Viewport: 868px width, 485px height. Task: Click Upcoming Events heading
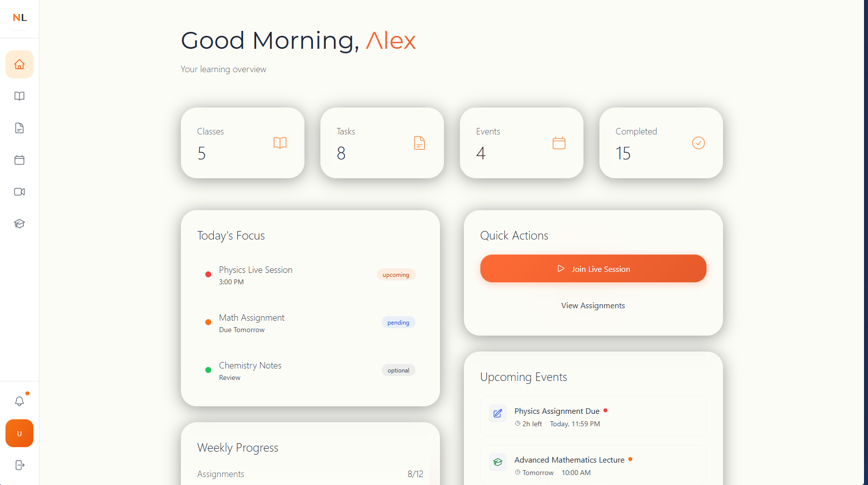tap(524, 377)
